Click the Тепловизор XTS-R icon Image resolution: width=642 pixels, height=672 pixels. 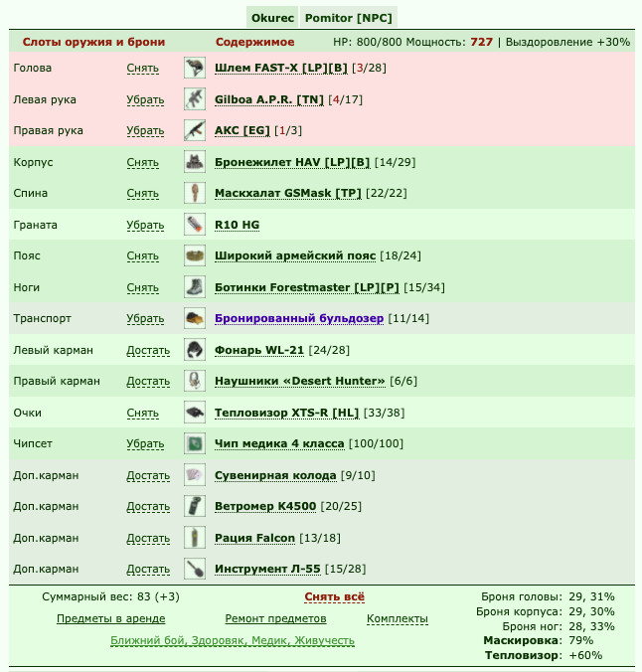tap(195, 413)
